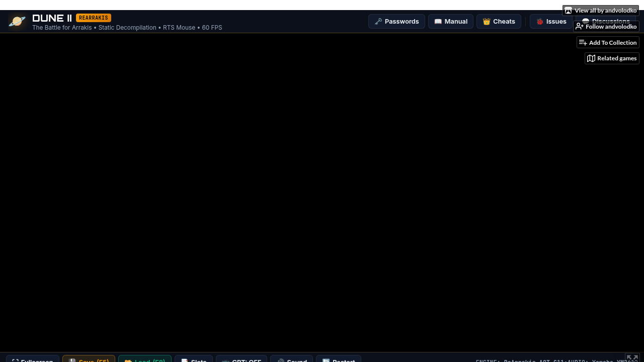644x362 pixels.
Task: Click the expand fullscreen corner icon
Action: [x=632, y=357]
